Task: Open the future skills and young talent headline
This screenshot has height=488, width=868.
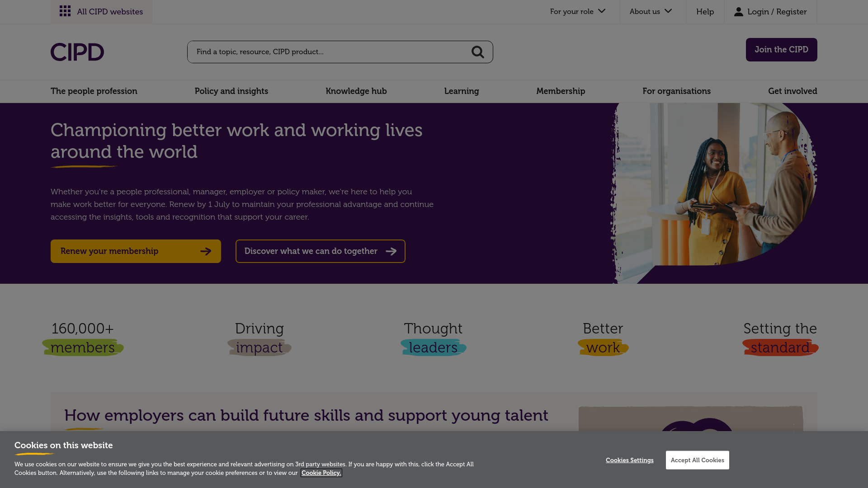Action: click(306, 415)
